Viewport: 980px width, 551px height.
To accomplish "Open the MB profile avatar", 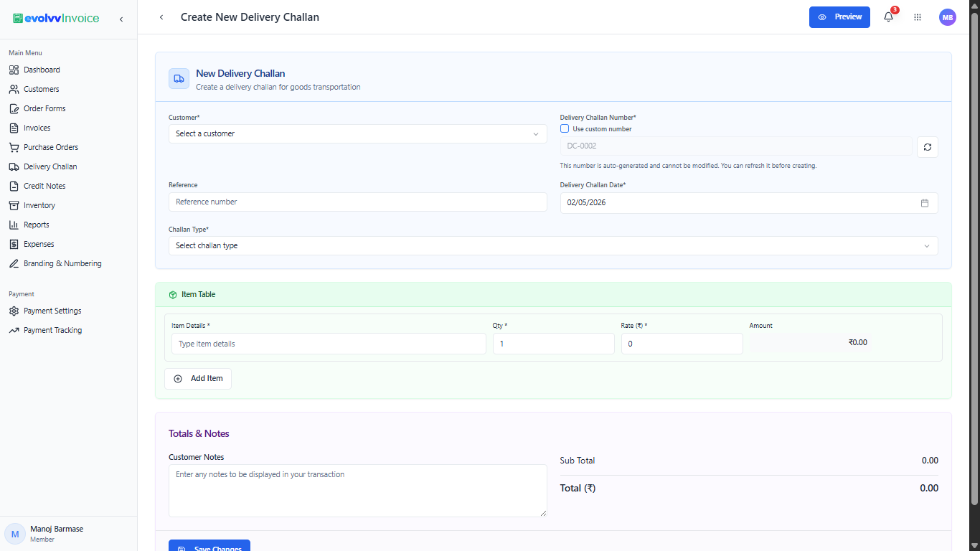I will (x=948, y=17).
